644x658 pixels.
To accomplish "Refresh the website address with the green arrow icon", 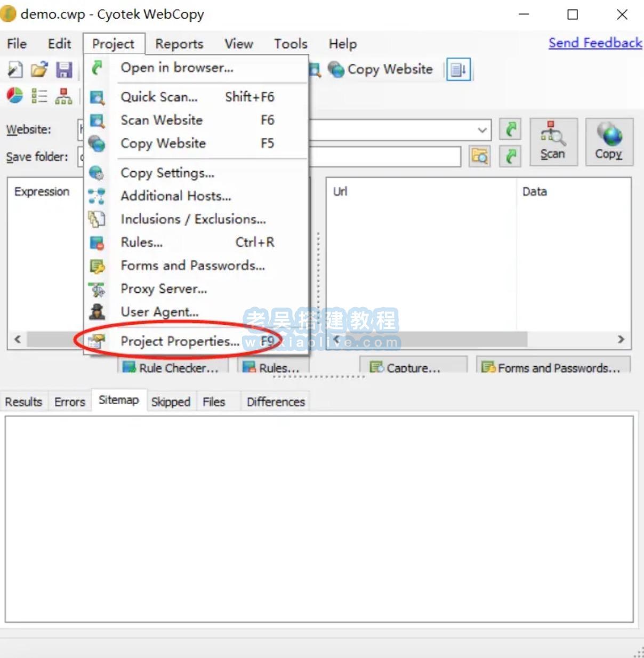I will tap(510, 129).
